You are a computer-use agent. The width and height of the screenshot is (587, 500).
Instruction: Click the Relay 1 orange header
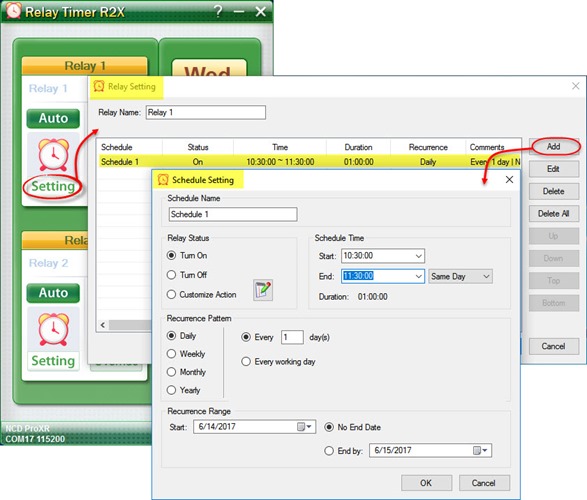tap(85, 66)
